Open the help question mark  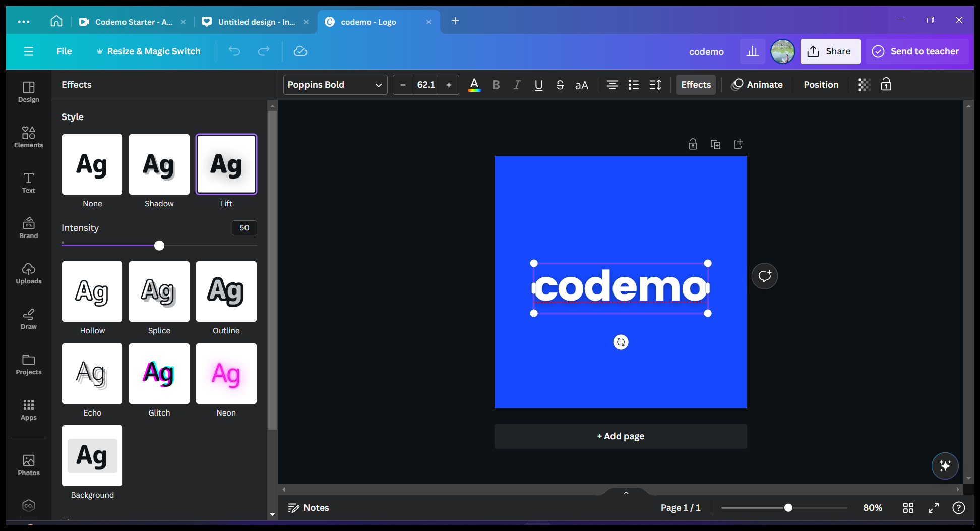click(959, 508)
